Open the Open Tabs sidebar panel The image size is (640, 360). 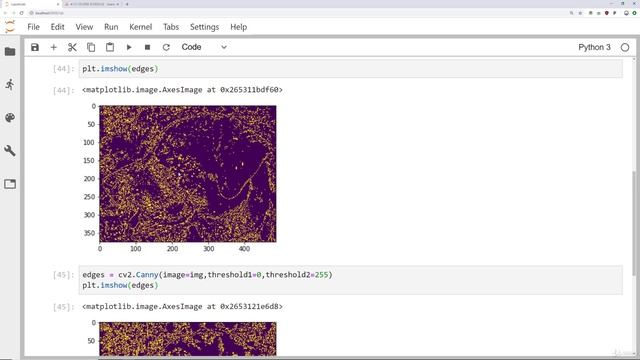point(10,184)
